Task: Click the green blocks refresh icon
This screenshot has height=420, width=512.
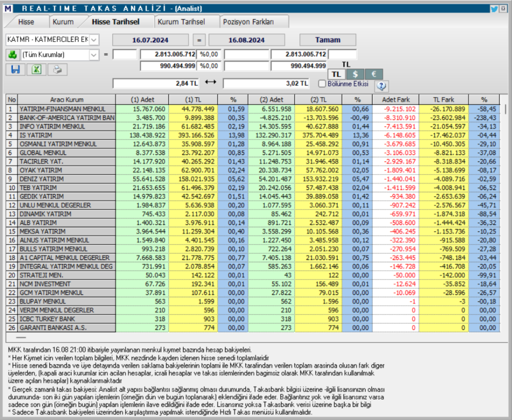Action: (x=13, y=54)
